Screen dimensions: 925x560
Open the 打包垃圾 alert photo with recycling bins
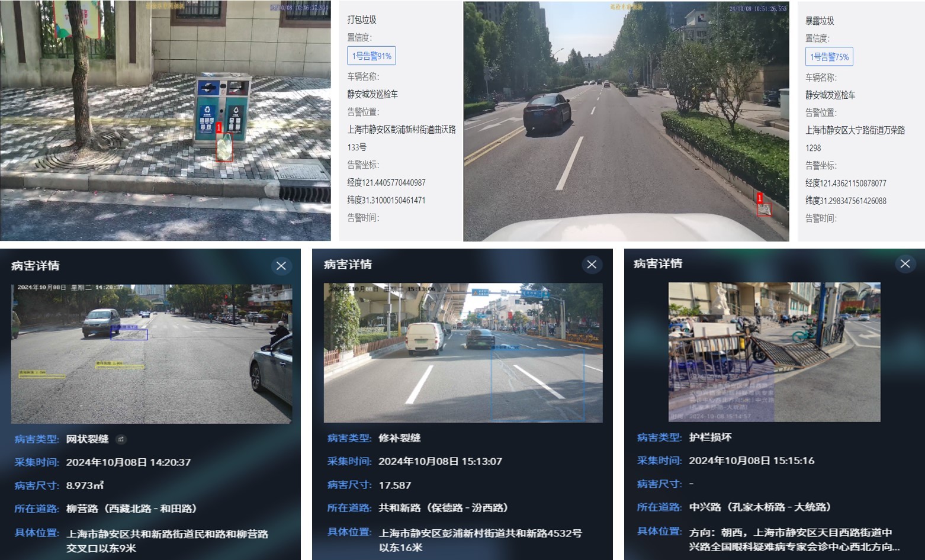tap(165, 121)
